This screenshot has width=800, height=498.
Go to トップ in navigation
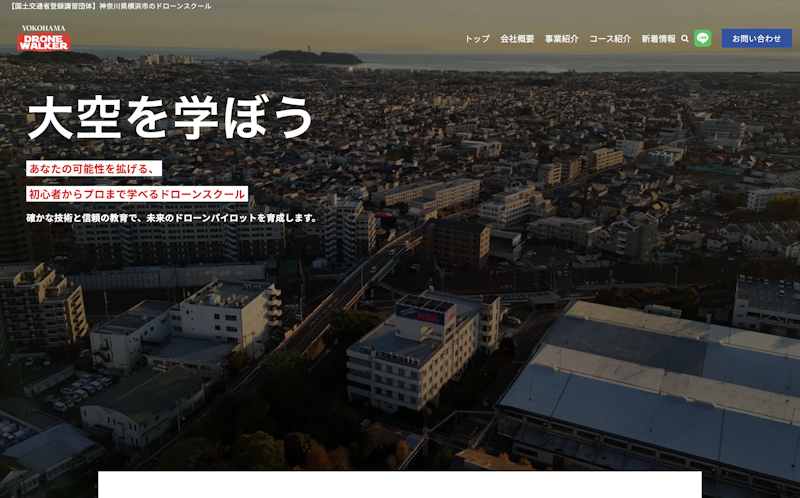[x=477, y=39]
